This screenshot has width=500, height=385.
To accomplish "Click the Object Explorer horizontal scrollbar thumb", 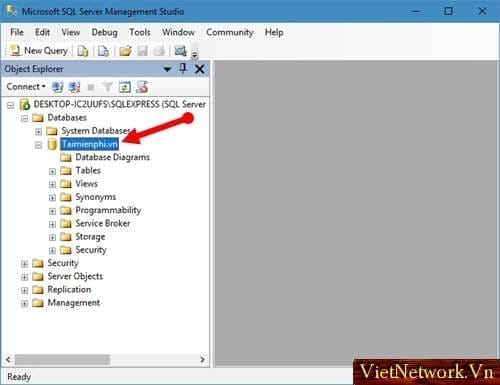I will 62,360.
